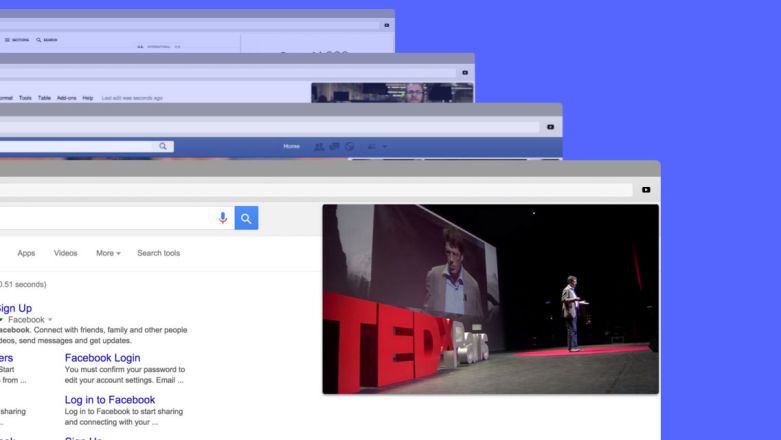
Task: Click the Facebook search input field
Action: coord(76,146)
